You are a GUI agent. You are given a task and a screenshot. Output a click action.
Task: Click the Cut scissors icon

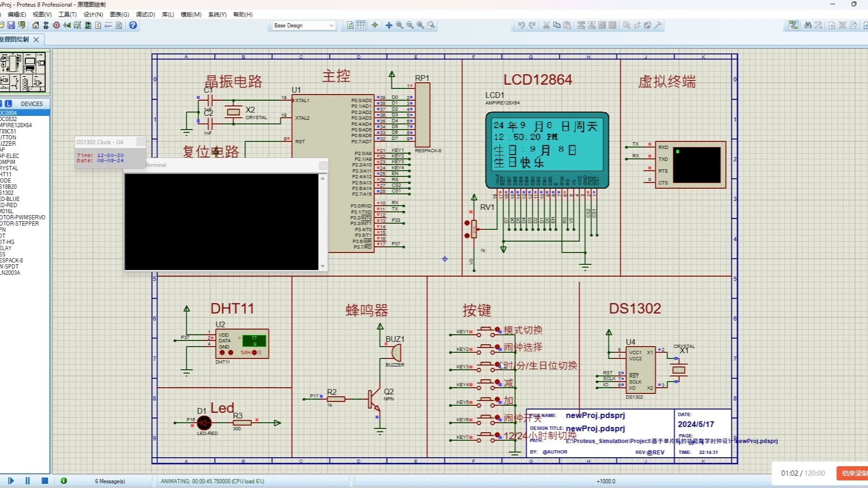(x=546, y=25)
